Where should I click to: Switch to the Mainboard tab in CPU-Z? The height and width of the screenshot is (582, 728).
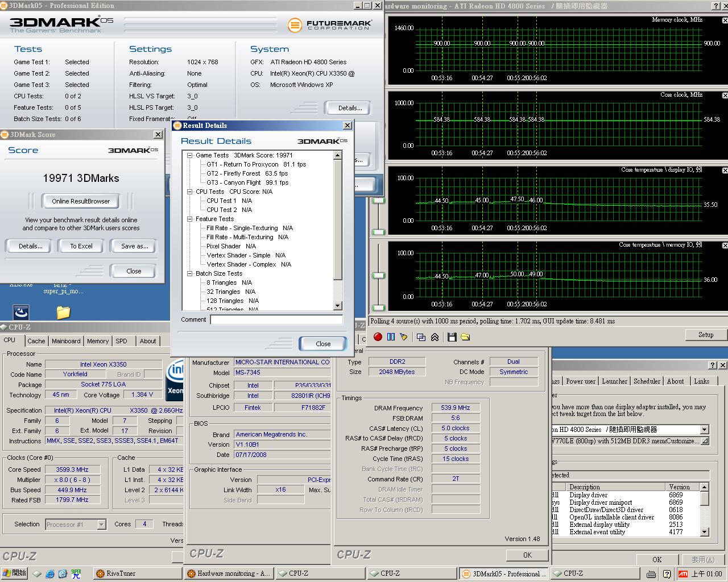click(66, 341)
